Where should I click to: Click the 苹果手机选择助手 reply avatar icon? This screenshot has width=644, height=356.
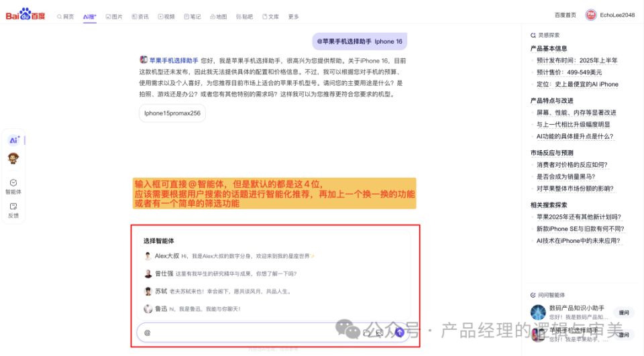click(x=144, y=60)
